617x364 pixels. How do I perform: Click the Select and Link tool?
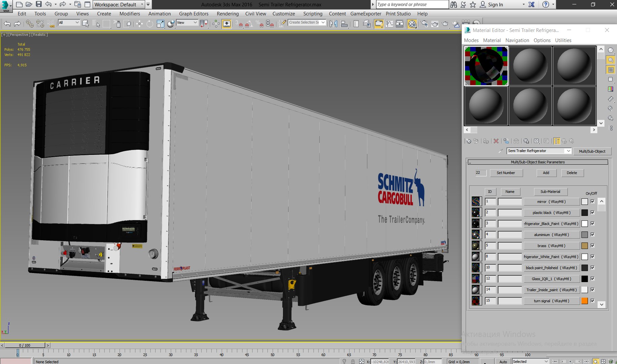30,24
